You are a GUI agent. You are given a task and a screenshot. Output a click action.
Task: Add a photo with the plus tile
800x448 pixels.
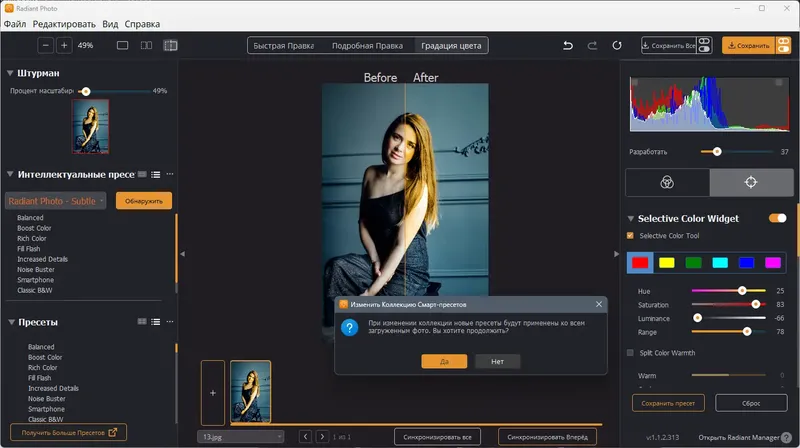click(213, 393)
